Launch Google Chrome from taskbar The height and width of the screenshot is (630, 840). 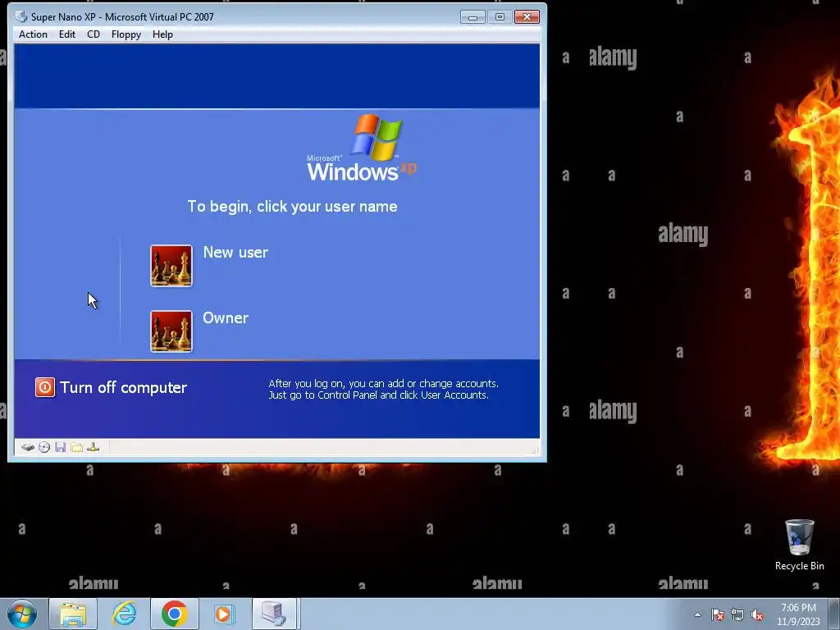(174, 614)
